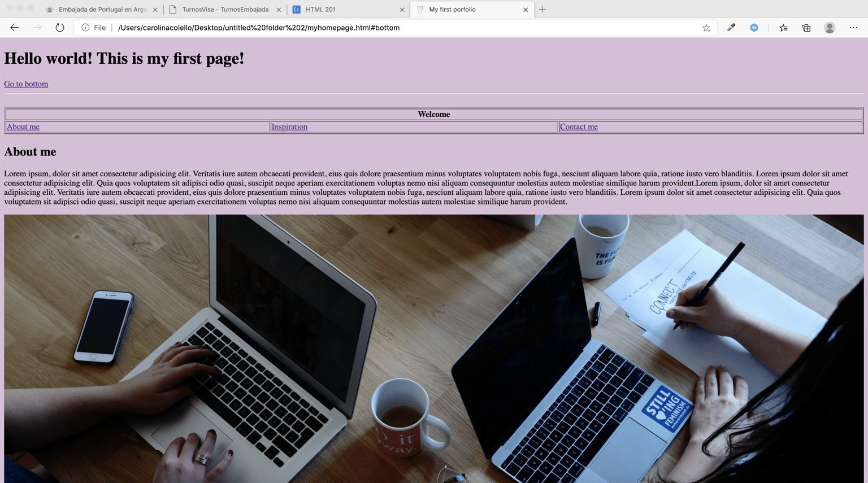The width and height of the screenshot is (868, 483).
Task: Open the blue hexagon extension icon
Action: click(754, 28)
